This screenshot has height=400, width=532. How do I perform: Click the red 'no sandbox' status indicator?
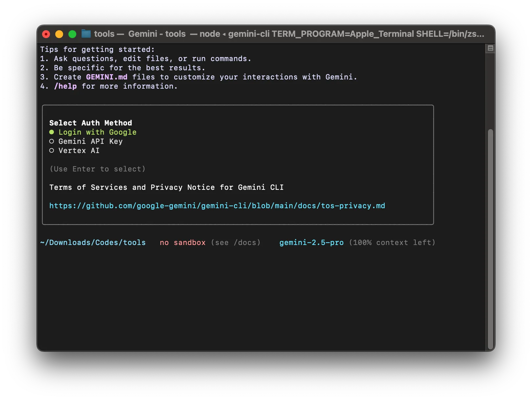pos(182,242)
